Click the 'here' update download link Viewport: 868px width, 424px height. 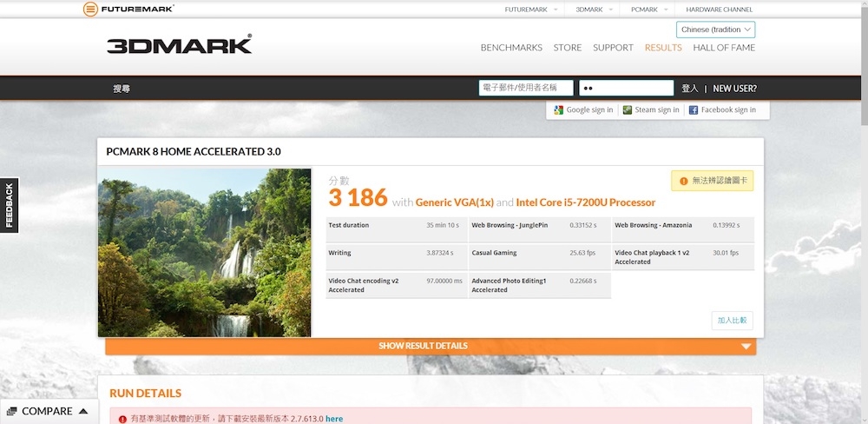[334, 419]
